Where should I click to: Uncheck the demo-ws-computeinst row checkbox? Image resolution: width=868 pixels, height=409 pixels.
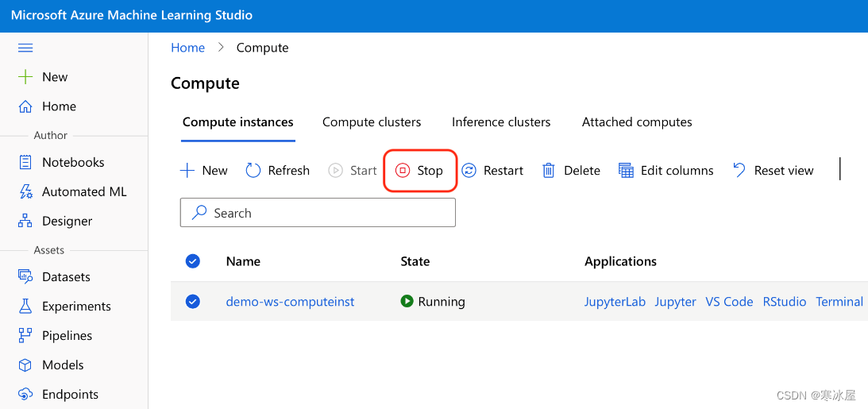(193, 302)
